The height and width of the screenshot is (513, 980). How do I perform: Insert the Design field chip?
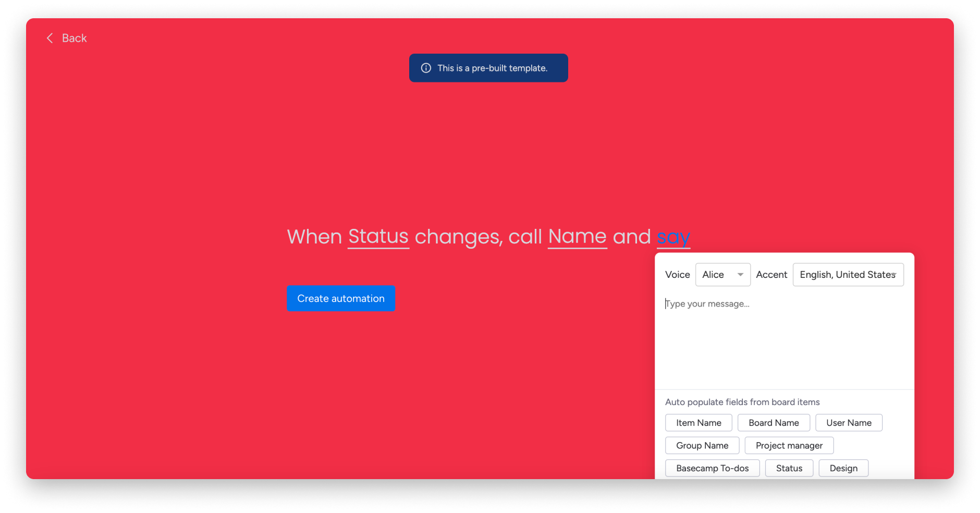843,468
